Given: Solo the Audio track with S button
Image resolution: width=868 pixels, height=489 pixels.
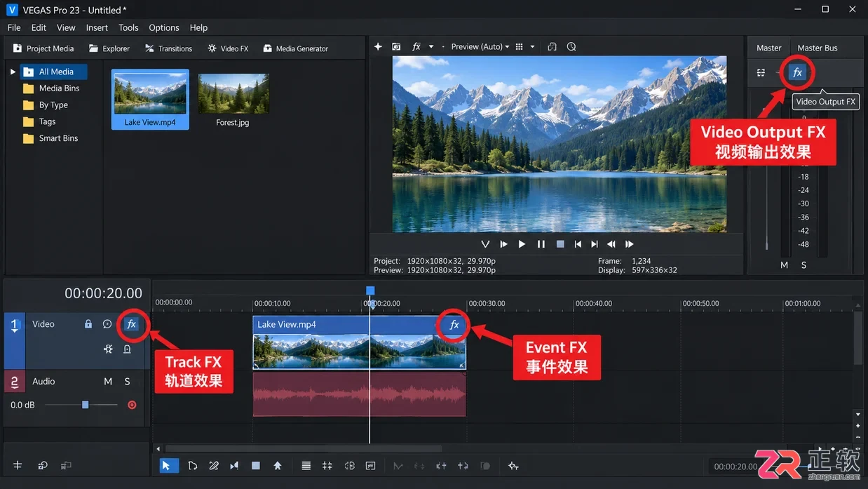Looking at the screenshot, I should click(x=127, y=381).
